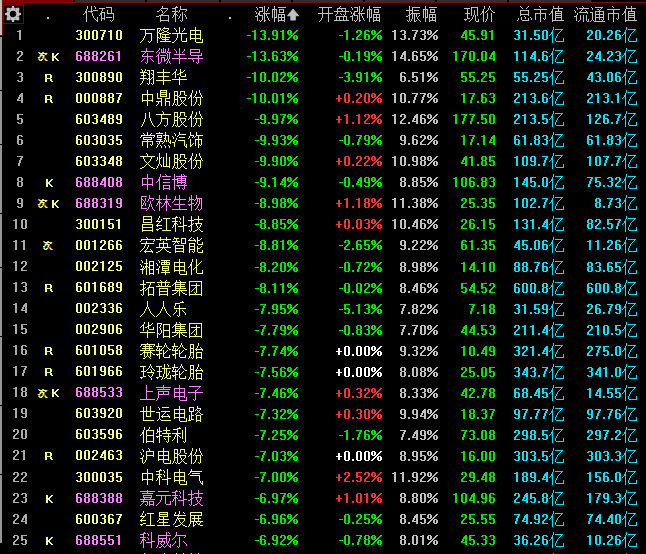The width and height of the screenshot is (646, 554).
Task: Click the 现价 column header
Action: pyautogui.click(x=479, y=14)
